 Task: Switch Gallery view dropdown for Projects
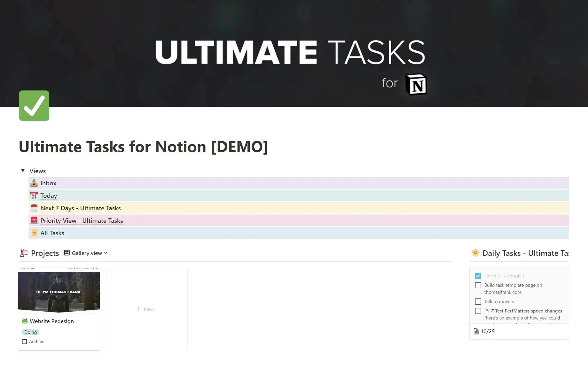click(86, 253)
